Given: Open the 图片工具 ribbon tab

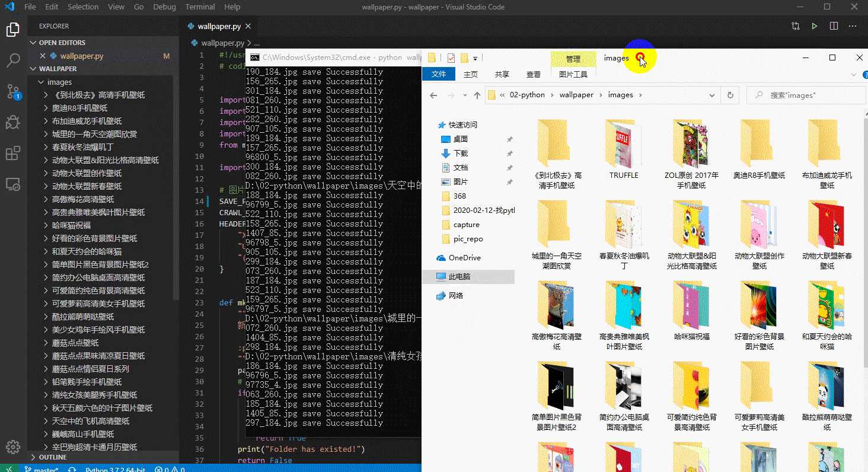Looking at the screenshot, I should point(573,74).
